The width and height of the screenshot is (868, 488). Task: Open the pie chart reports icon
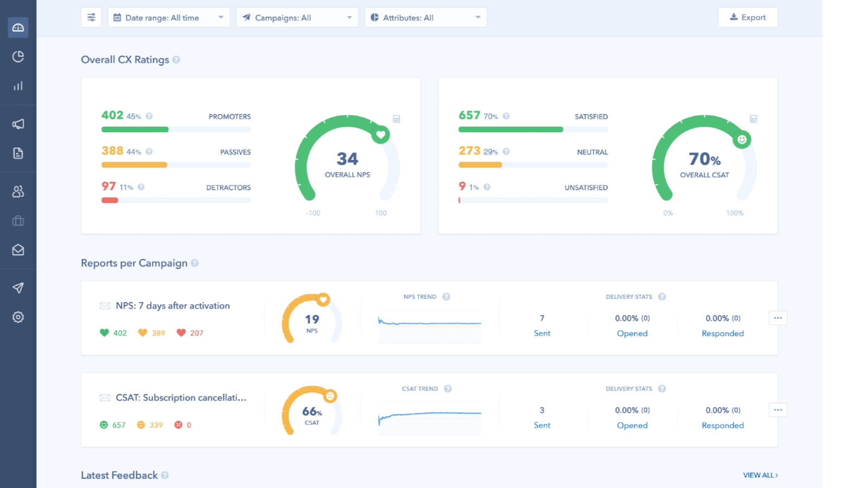pos(18,56)
